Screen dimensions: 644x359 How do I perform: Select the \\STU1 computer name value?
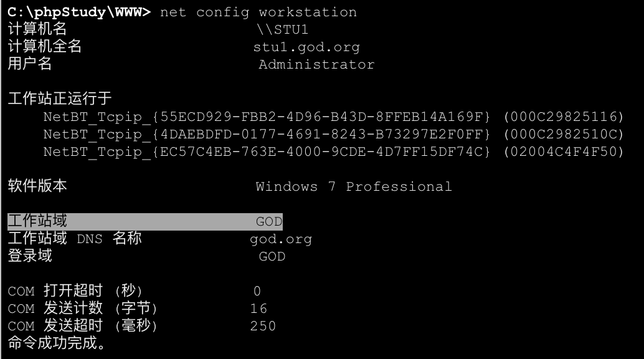282,30
